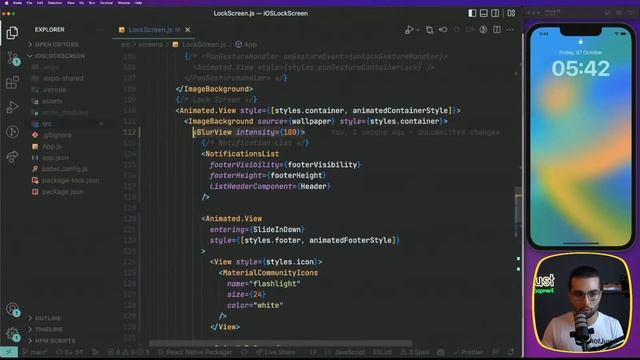This screenshot has width=640, height=360.
Task: Click the NotificationsList tag in code
Action: tap(242, 154)
